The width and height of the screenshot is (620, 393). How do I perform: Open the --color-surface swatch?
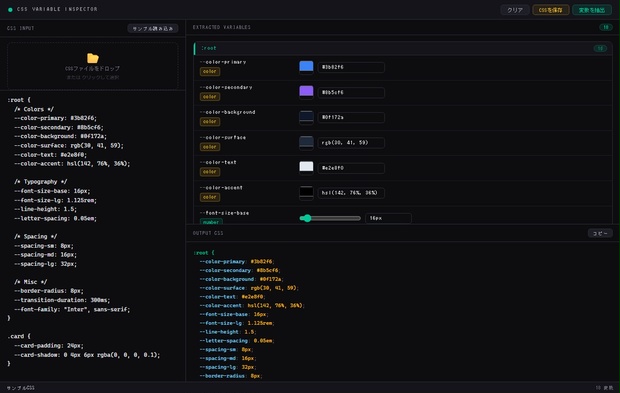[306, 143]
